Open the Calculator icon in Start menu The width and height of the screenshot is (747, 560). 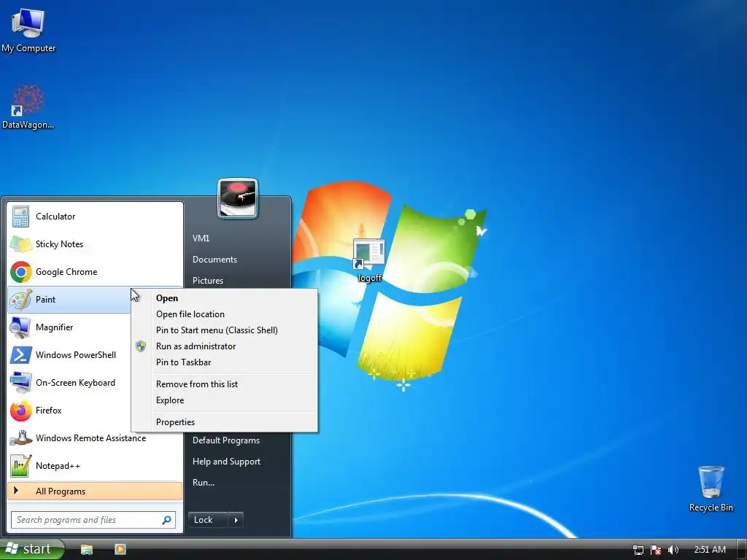click(20, 217)
